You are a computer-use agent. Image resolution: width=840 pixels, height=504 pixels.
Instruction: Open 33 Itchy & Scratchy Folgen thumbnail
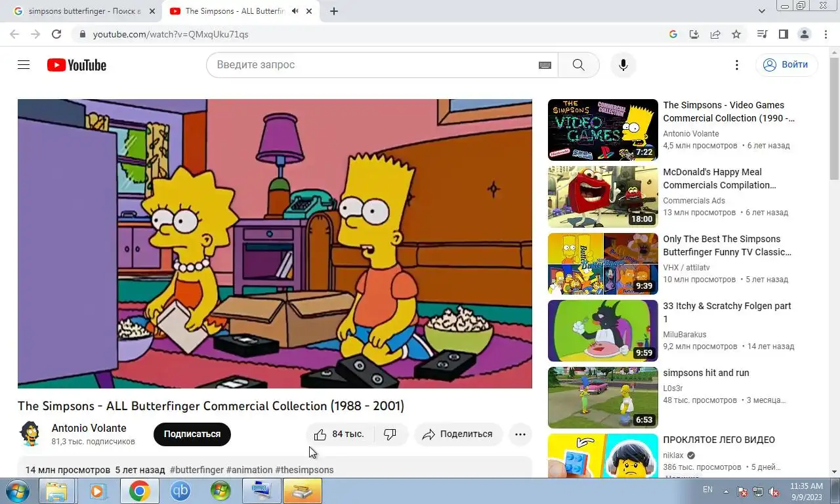[x=602, y=331]
